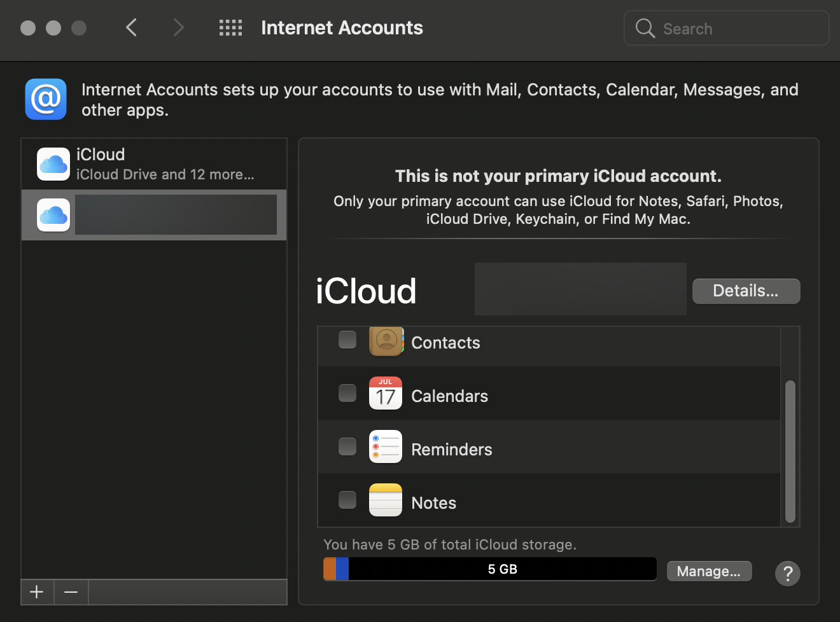This screenshot has width=840, height=622.
Task: Open iCloud account Details
Action: [x=746, y=291]
